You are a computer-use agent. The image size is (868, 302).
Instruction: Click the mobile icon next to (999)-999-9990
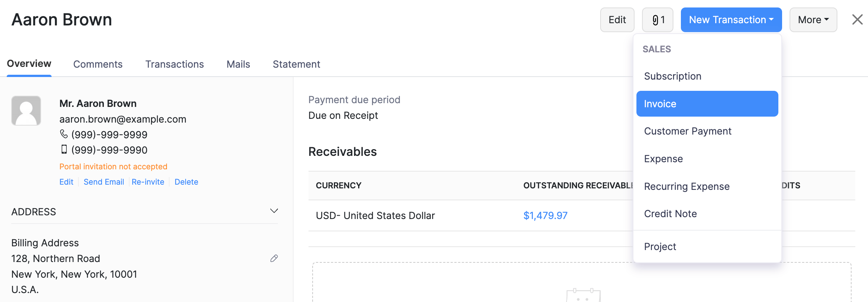[x=63, y=150]
